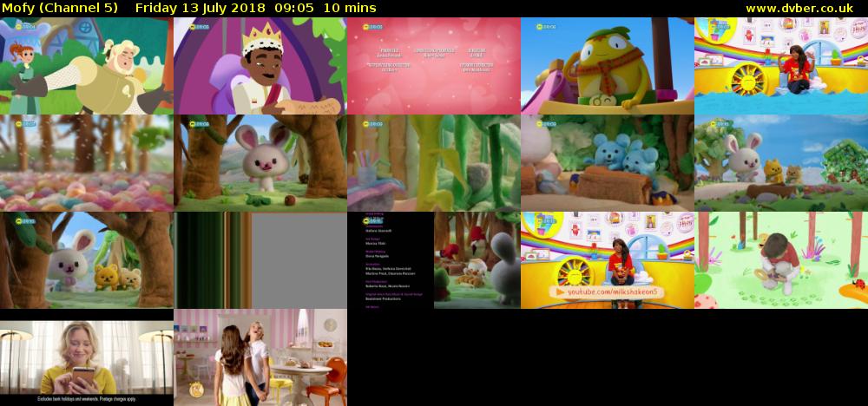The height and width of the screenshot is (406, 868).
Task: Open the two girls in pink kitchen thumbnail
Action: click(x=260, y=357)
